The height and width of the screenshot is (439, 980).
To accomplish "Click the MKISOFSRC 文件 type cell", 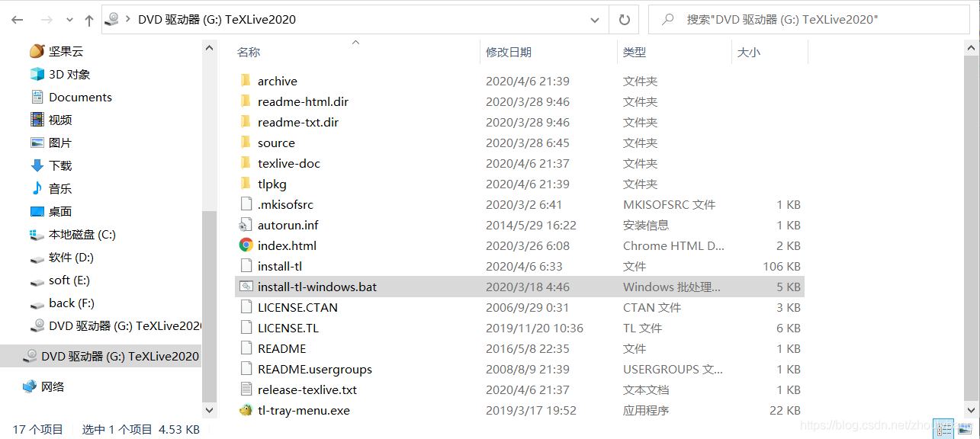I will point(669,204).
